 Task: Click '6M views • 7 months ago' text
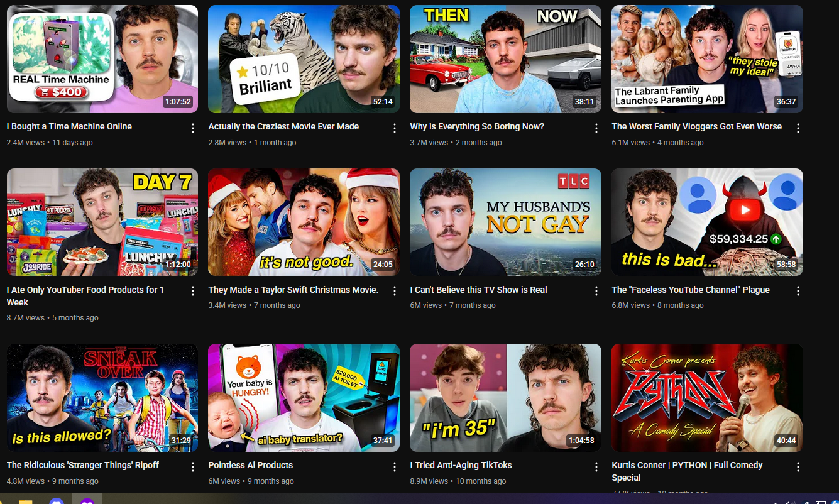coord(453,305)
